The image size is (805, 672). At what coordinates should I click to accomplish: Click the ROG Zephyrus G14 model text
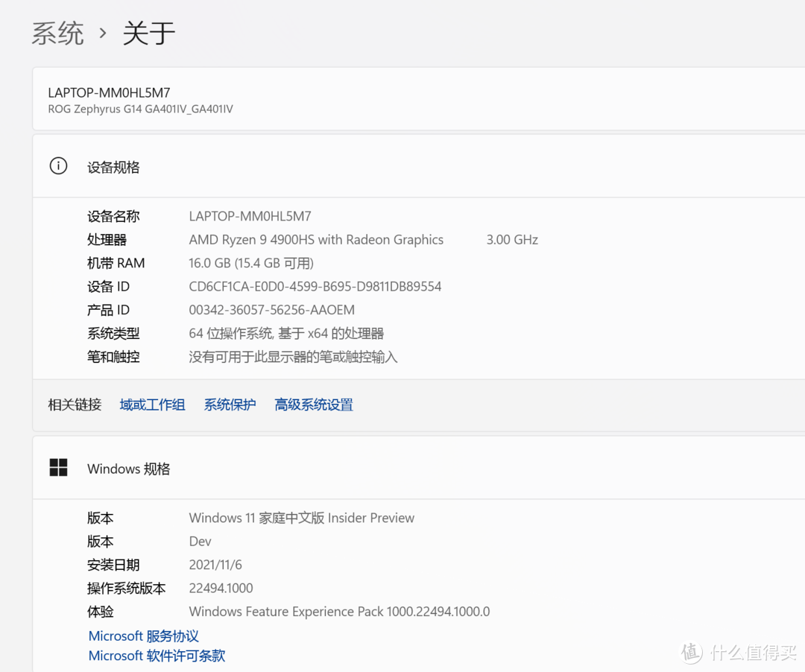[x=140, y=109]
